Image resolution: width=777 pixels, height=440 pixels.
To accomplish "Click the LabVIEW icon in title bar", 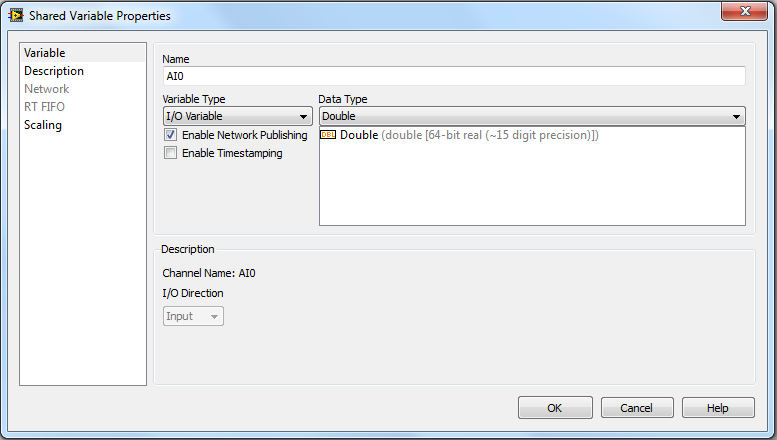I will point(16,15).
